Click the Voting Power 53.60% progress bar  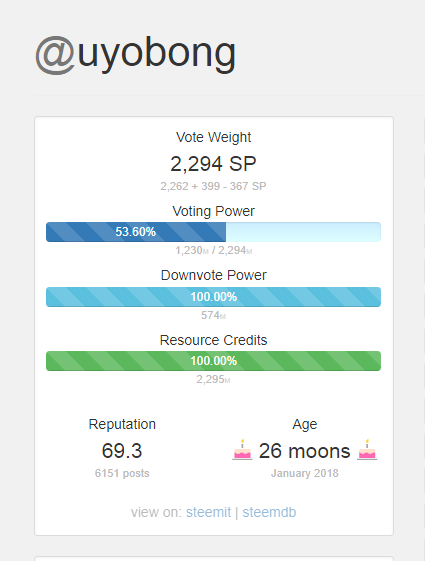pos(213,232)
